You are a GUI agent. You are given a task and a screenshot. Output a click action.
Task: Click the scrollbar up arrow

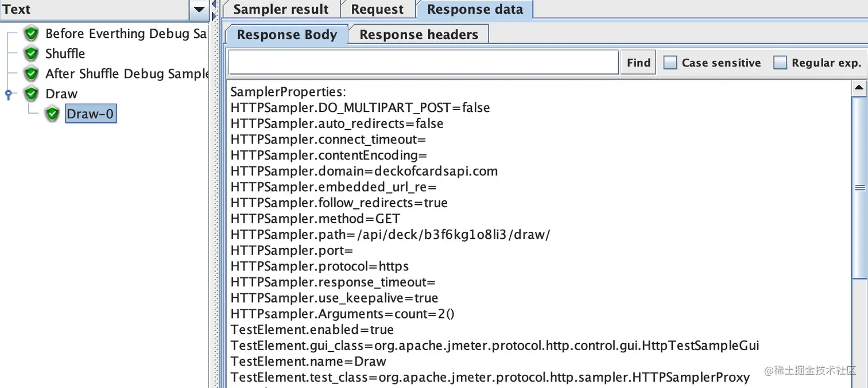click(859, 88)
